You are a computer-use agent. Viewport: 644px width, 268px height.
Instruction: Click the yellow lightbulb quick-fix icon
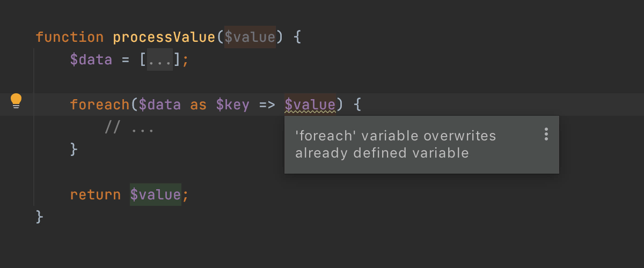pyautogui.click(x=16, y=101)
